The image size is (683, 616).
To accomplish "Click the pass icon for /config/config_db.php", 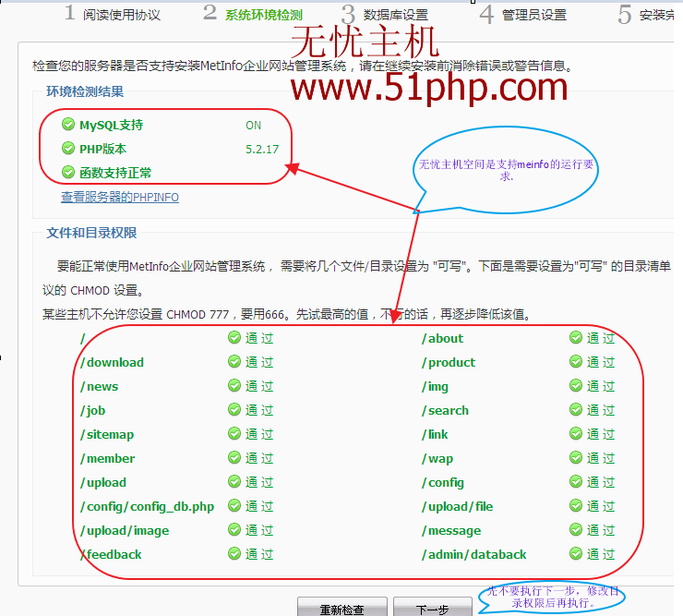I will click(234, 506).
